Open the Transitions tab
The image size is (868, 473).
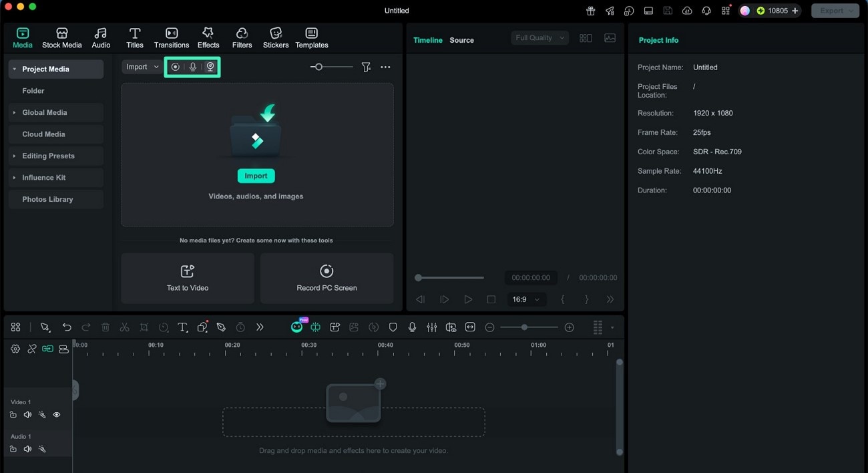[172, 38]
